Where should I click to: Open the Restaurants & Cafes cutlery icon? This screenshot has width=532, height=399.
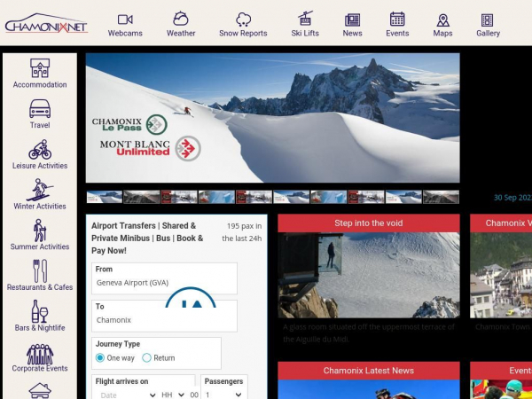click(40, 271)
